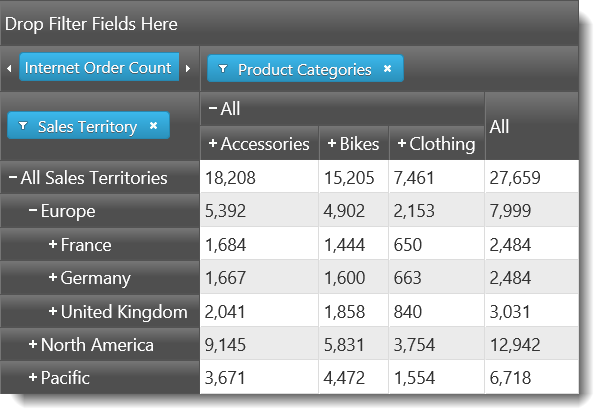The width and height of the screenshot is (604, 419).
Task: Expand the France row
Action: tap(53, 245)
